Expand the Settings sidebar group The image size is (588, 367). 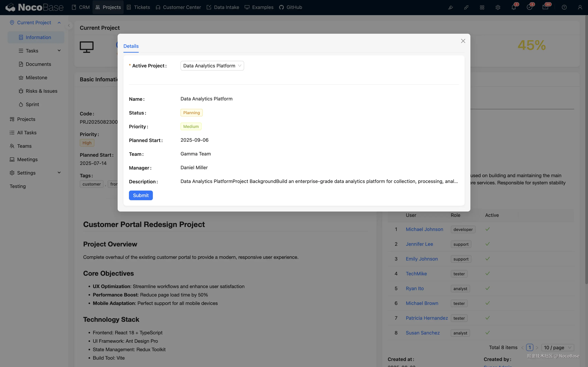tap(59, 172)
